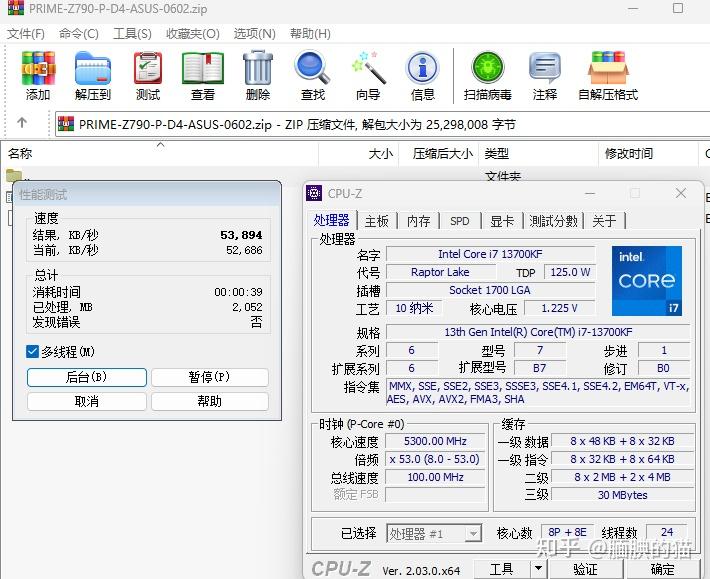Sort by the 大小 column header

pyautogui.click(x=359, y=154)
